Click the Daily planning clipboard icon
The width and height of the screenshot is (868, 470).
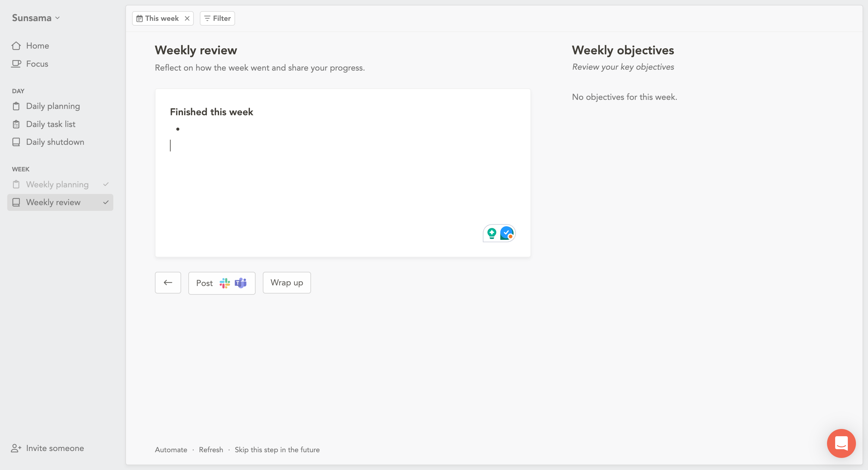click(16, 106)
